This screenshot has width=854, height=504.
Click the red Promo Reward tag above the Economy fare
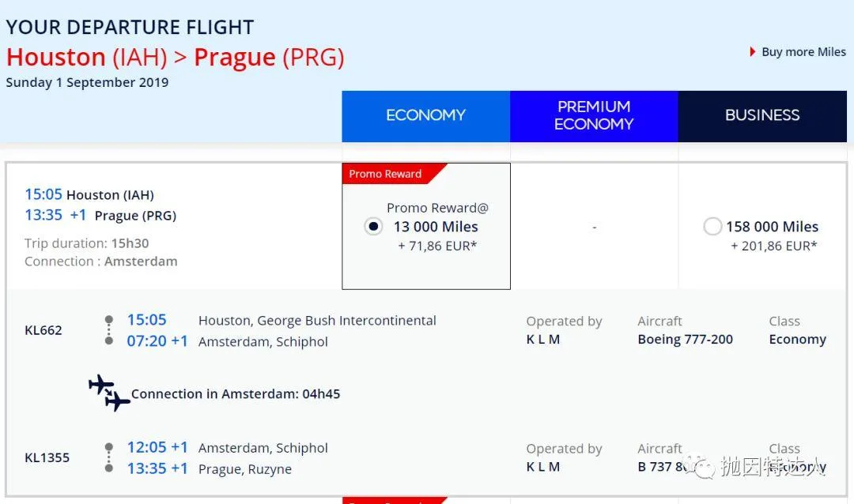(x=387, y=174)
